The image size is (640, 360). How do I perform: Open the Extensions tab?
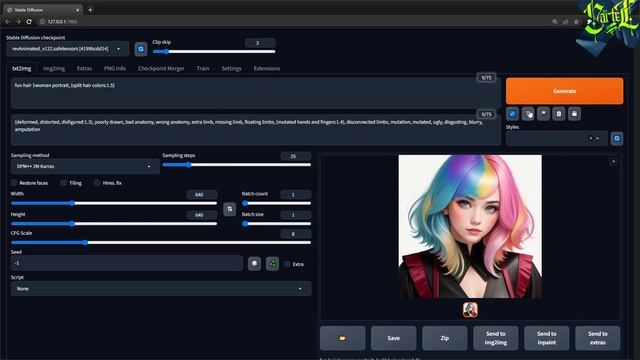(267, 69)
